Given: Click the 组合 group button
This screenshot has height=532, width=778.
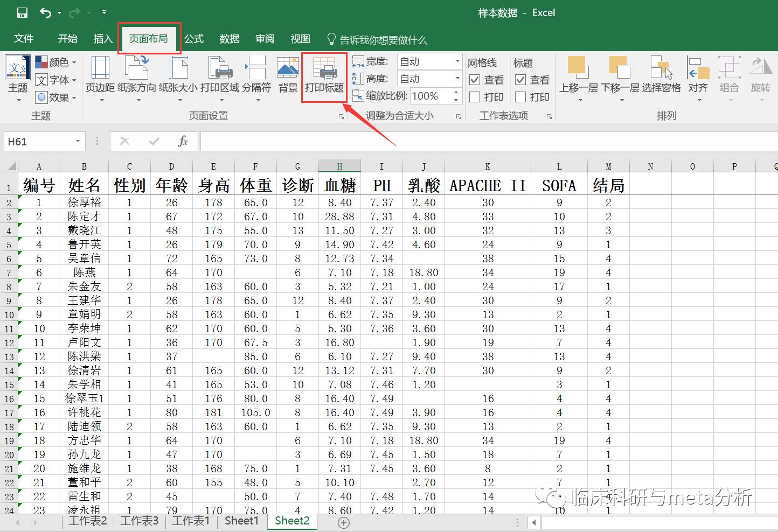Looking at the screenshot, I should coord(730,79).
